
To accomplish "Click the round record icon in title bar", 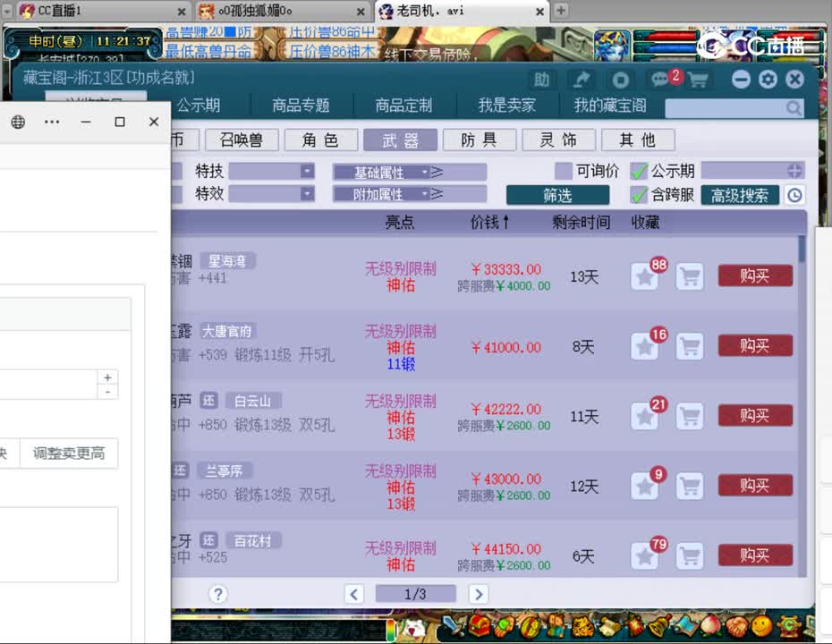I will coord(620,80).
